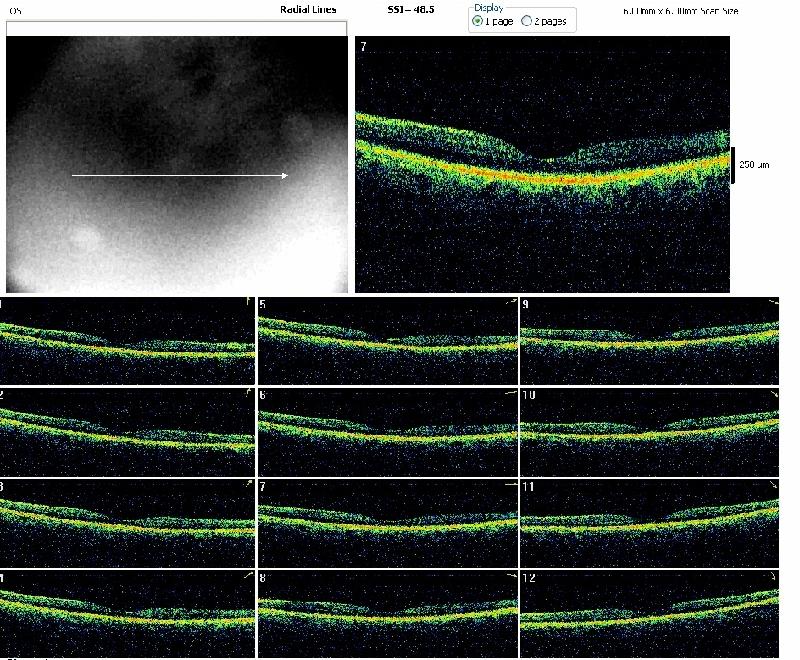Screen dimensions: 800x660
Task: Switch display to "2 pages"
Action: click(527, 21)
